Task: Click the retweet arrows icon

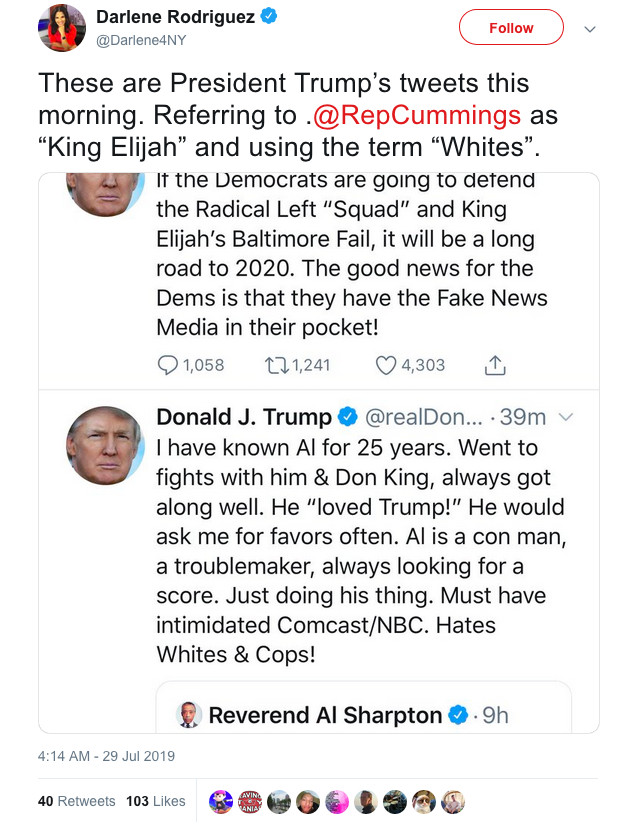Action: (x=277, y=366)
